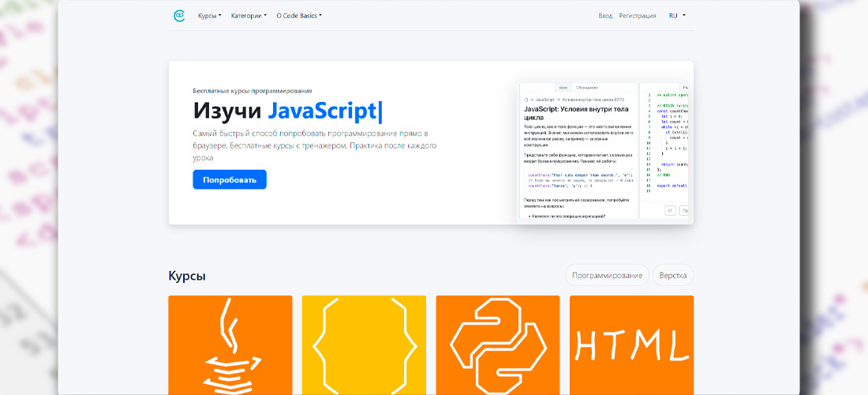This screenshot has height=395, width=868.
Task: Click the Попробовать button
Action: point(230,179)
